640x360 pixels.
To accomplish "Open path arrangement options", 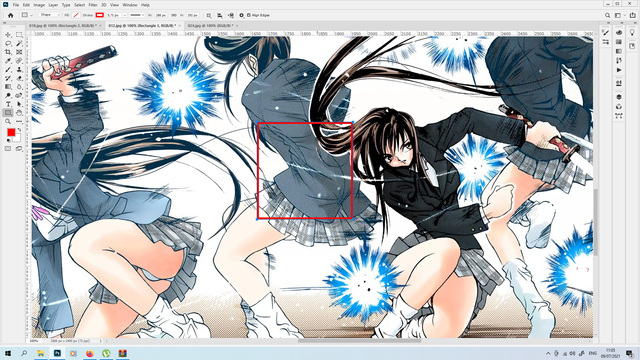I will 231,15.
